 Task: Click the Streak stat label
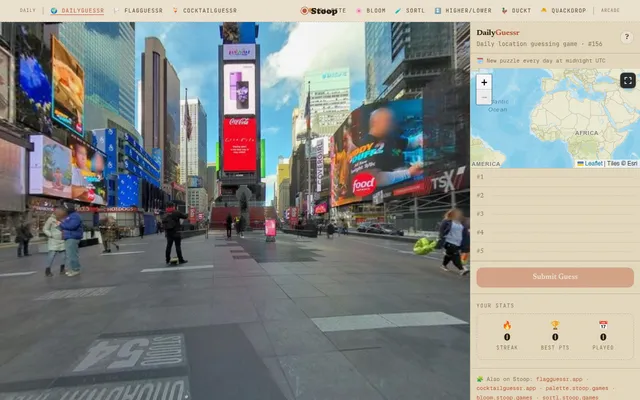(x=507, y=347)
